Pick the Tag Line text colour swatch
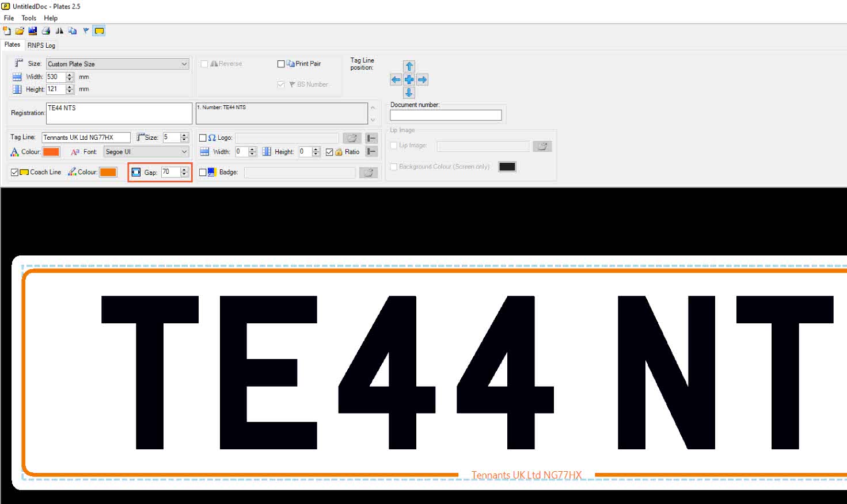The width and height of the screenshot is (847, 504). coord(51,152)
